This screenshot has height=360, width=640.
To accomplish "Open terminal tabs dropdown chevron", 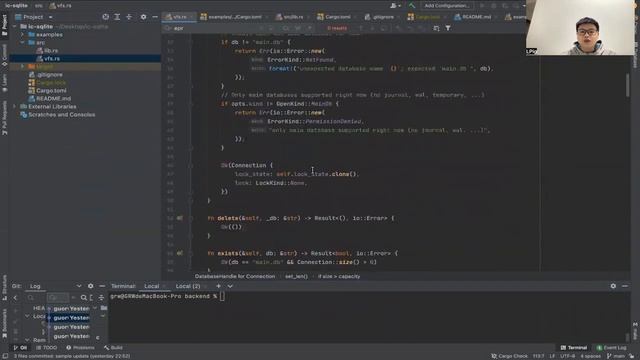I will coord(230,286).
